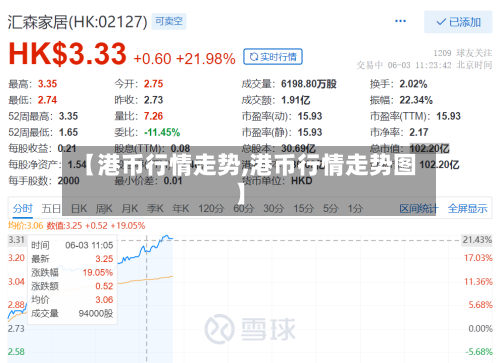Click the 已添加 watchlist button
Screen dimensions: 500x363
[458, 22]
